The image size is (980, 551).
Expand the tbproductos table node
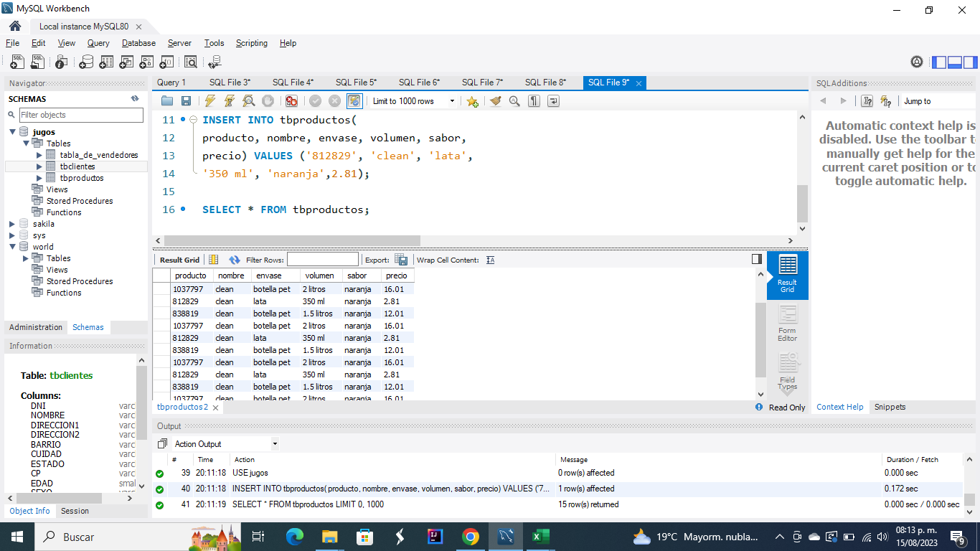point(39,178)
